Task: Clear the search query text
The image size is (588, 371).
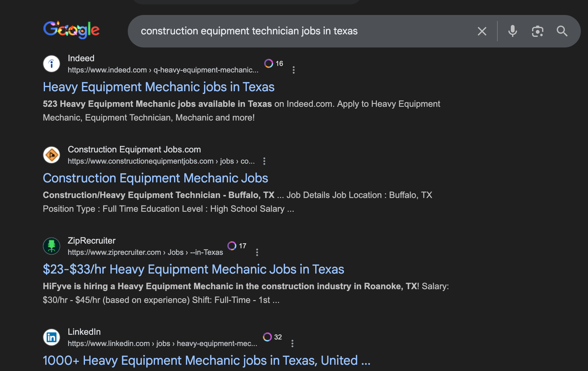Action: [482, 31]
